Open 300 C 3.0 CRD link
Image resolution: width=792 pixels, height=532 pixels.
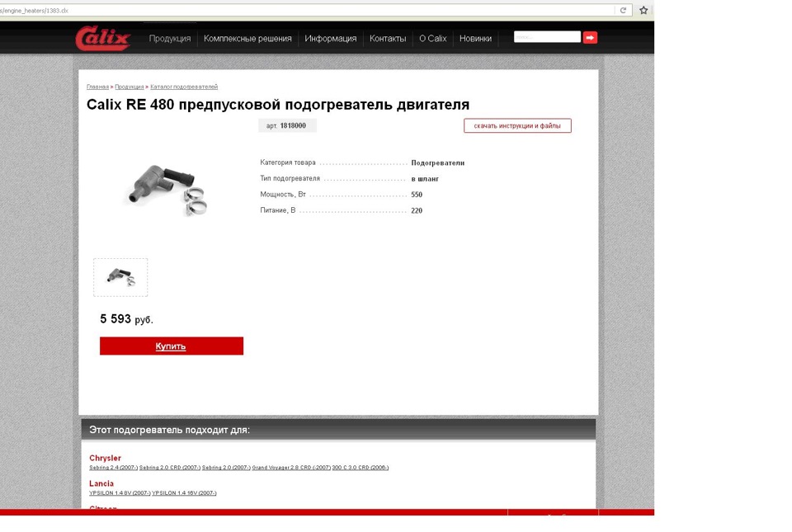point(361,468)
